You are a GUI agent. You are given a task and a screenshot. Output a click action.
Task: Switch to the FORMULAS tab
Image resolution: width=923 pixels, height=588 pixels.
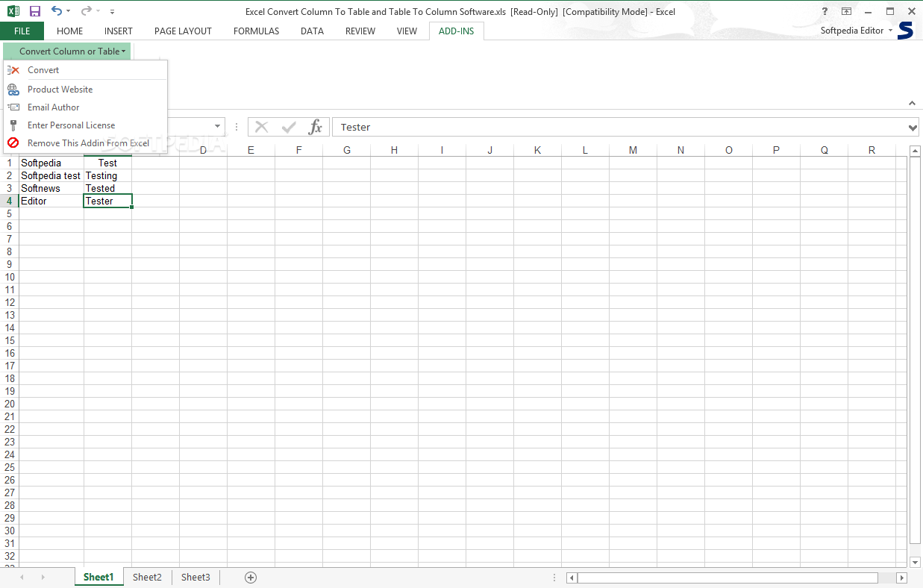256,31
